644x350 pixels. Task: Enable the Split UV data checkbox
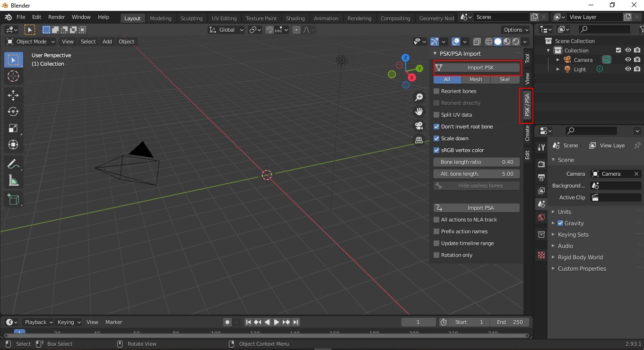436,115
